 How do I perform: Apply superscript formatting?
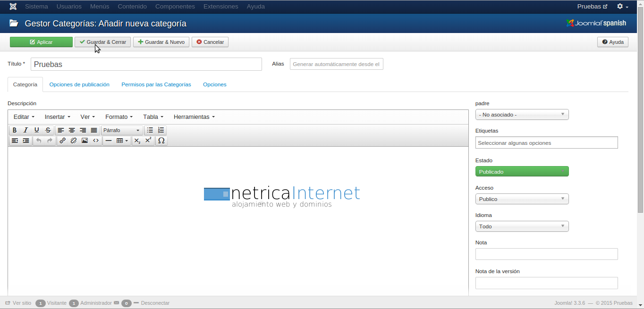pyautogui.click(x=148, y=141)
